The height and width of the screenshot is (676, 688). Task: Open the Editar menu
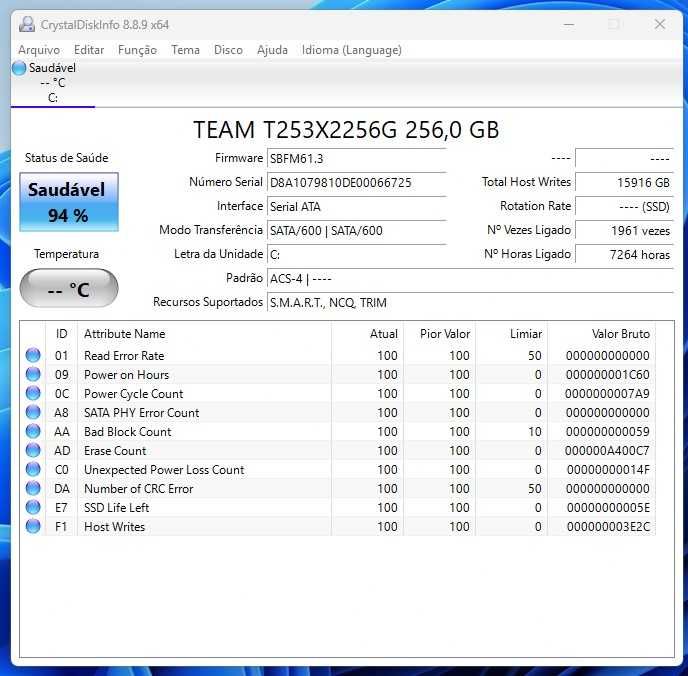(89, 50)
